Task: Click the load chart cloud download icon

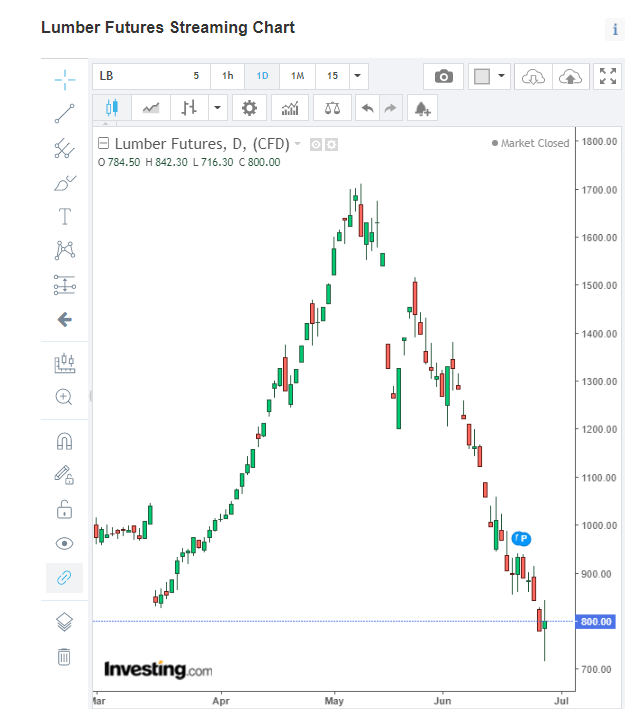Action: (533, 76)
